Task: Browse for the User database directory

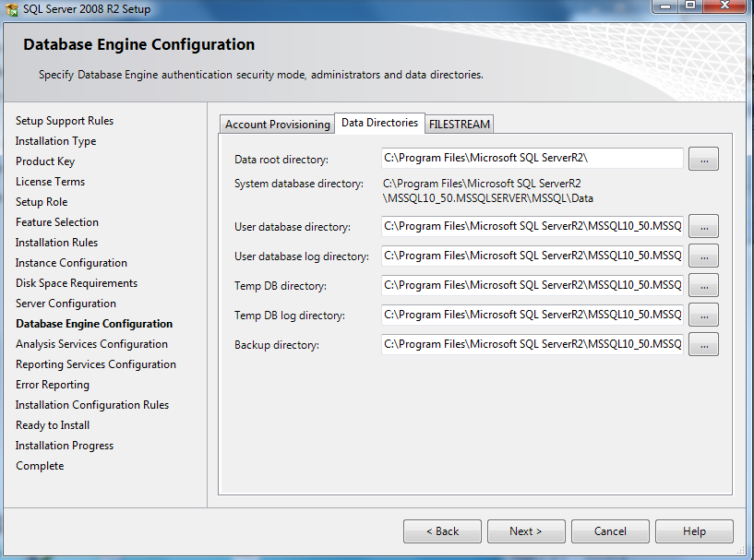Action: point(703,226)
